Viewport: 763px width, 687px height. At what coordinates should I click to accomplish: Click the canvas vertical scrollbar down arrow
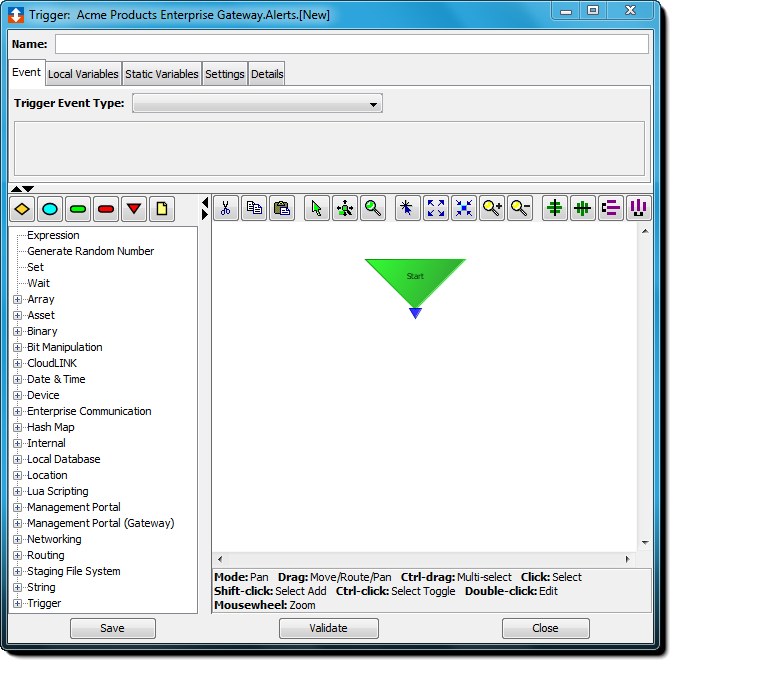click(645, 542)
